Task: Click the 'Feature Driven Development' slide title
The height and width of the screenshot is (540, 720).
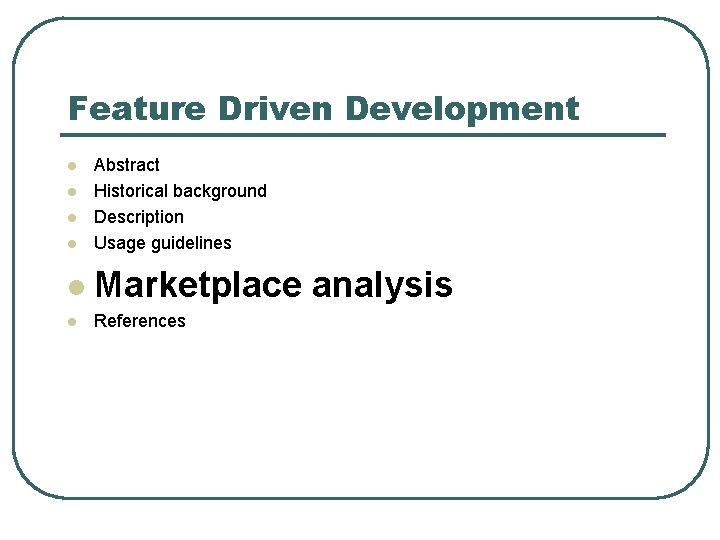Action: [x=324, y=109]
